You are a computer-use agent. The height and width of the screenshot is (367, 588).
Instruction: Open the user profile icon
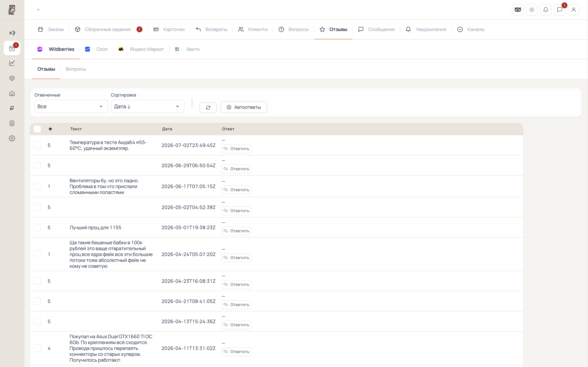coord(573,10)
